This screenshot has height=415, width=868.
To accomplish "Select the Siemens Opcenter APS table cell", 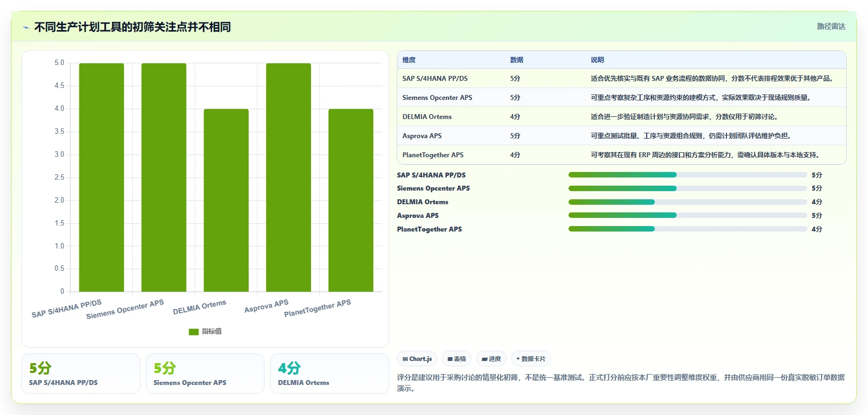I will tap(437, 98).
